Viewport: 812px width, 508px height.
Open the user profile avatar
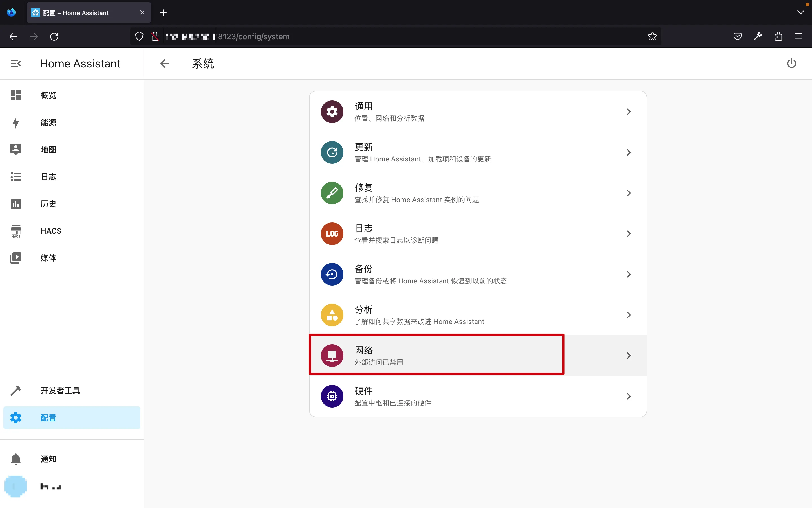(16, 486)
